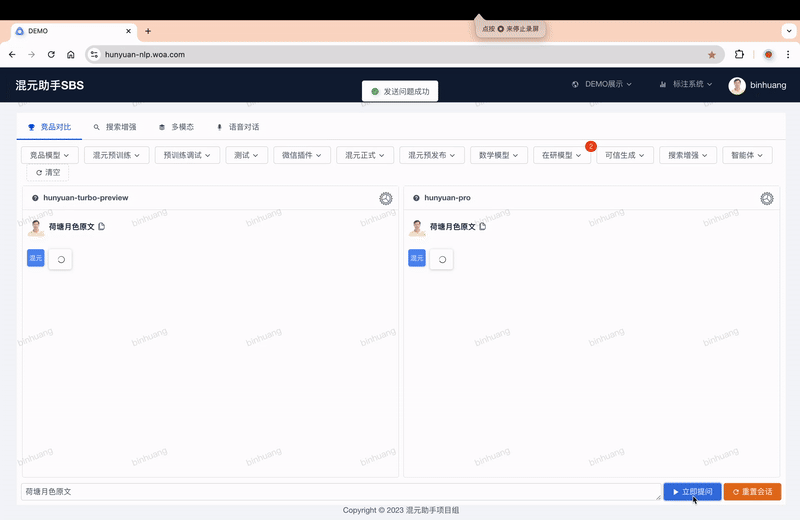The height and width of the screenshot is (520, 800).
Task: Click the settings gear in hunyuan-pro panel
Action: pyautogui.click(x=767, y=198)
